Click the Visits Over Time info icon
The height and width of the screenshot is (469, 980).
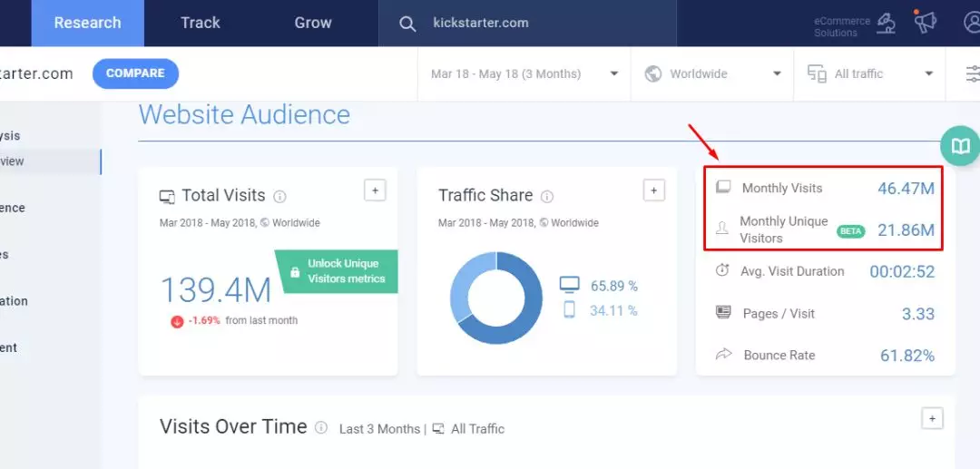coord(321,428)
